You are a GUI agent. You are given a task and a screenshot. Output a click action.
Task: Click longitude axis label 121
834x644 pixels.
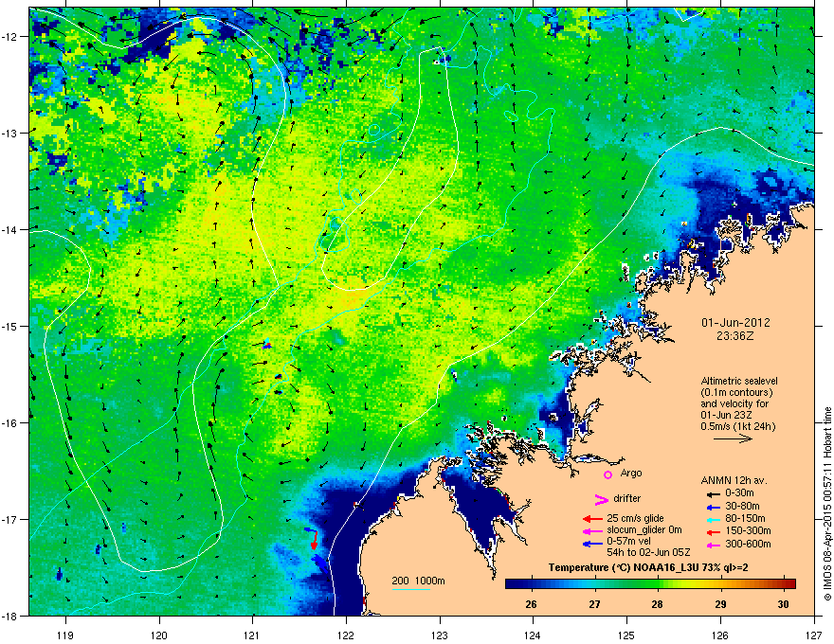point(252,635)
